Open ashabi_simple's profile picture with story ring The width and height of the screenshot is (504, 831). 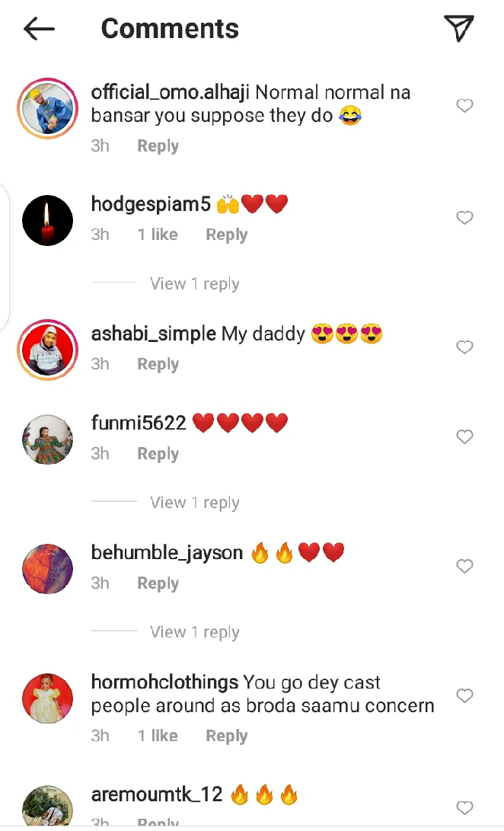tap(48, 350)
